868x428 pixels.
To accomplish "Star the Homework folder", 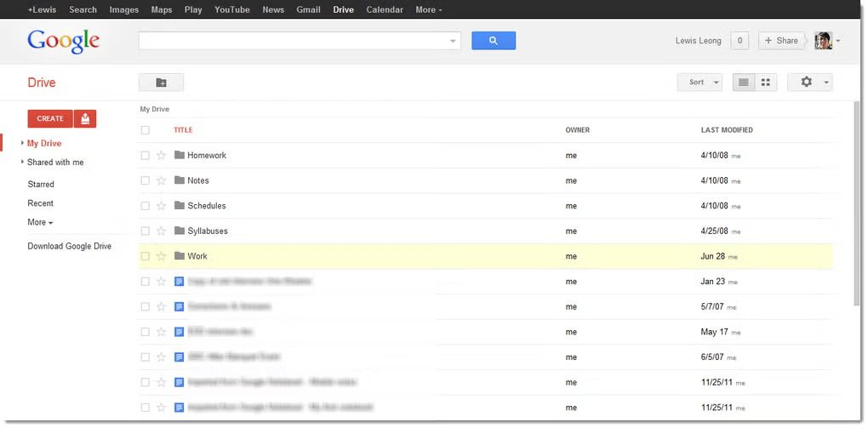I will [161, 155].
